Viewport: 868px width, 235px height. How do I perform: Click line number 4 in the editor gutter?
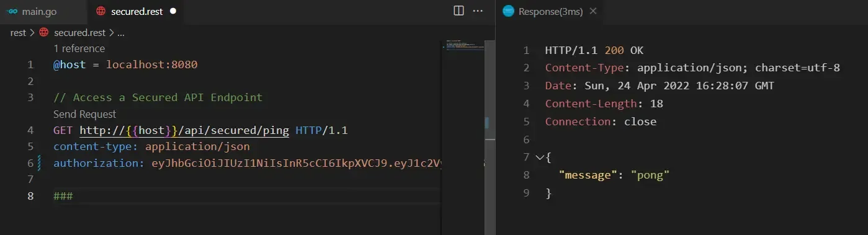coord(30,130)
